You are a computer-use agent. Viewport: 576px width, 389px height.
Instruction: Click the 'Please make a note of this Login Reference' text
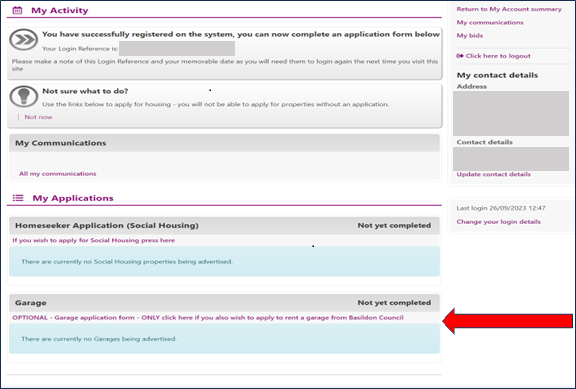click(x=224, y=65)
